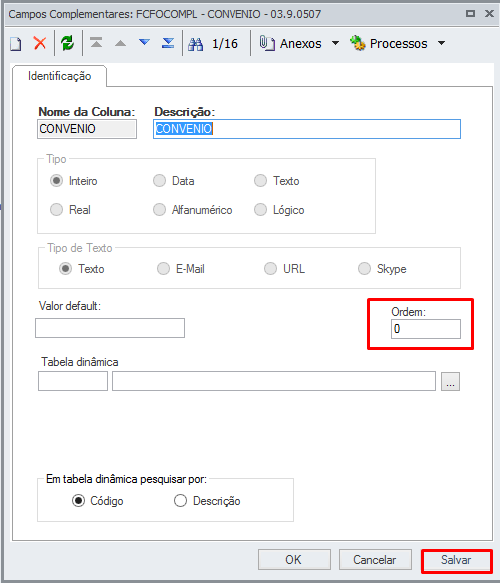
Task: Go to next record blue arrow
Action: (144, 43)
